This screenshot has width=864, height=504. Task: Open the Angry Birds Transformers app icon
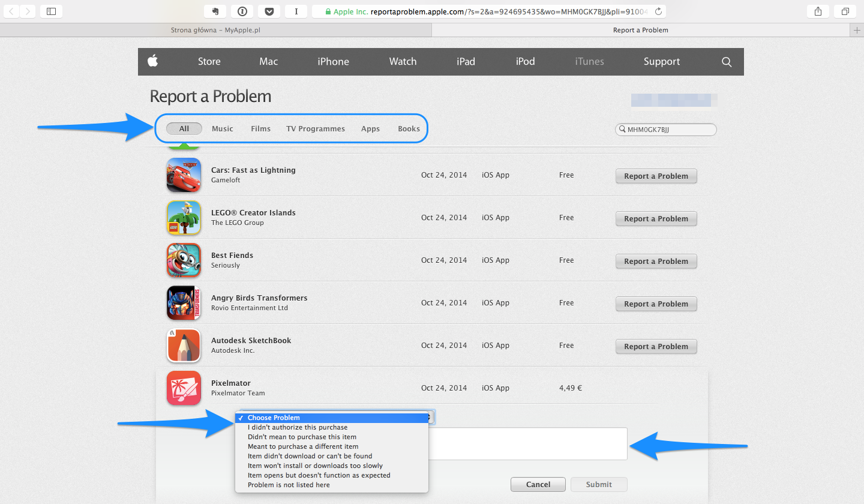pos(184,302)
